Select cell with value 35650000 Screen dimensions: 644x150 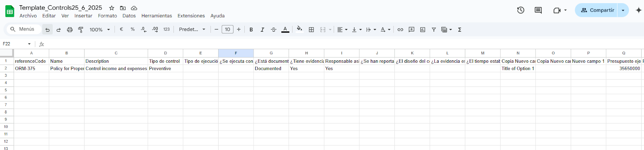(623, 68)
